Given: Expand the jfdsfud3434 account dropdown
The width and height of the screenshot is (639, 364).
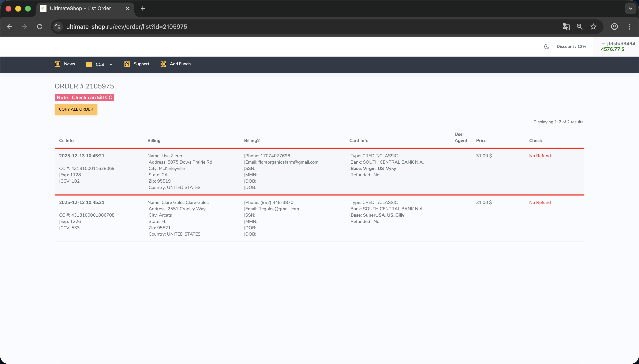Looking at the screenshot, I should [x=618, y=44].
